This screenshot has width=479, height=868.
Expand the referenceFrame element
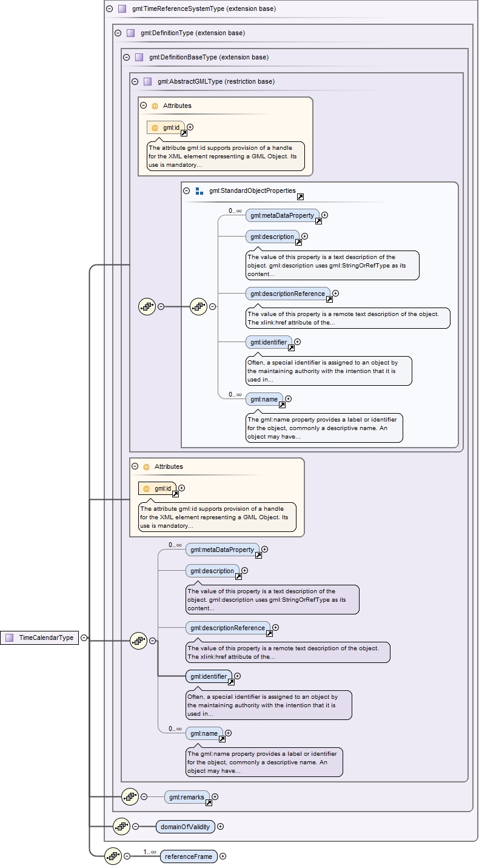coord(223,856)
